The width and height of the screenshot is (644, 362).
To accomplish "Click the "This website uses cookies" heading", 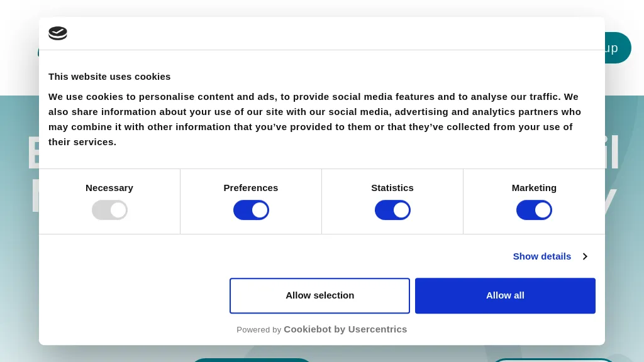I will [x=109, y=77].
